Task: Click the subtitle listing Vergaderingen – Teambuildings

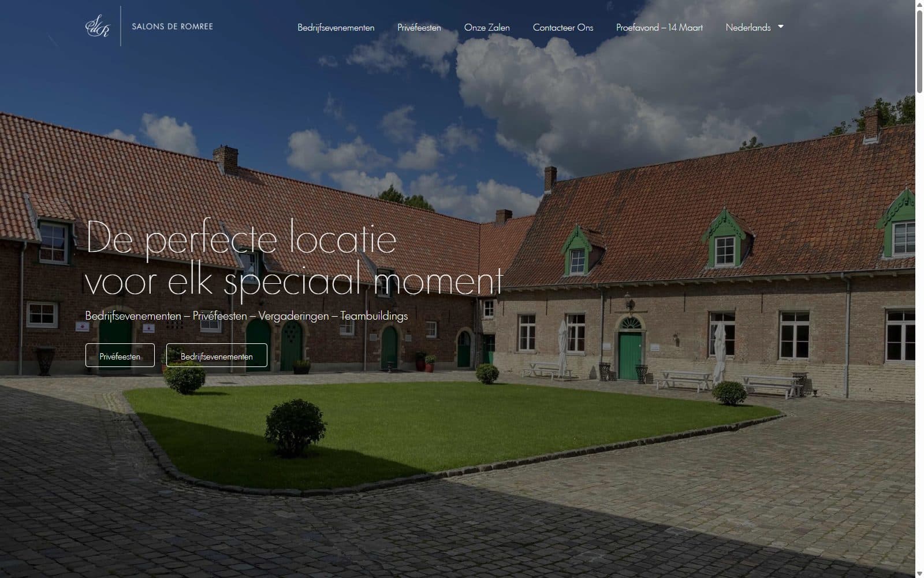Action: 247,316
